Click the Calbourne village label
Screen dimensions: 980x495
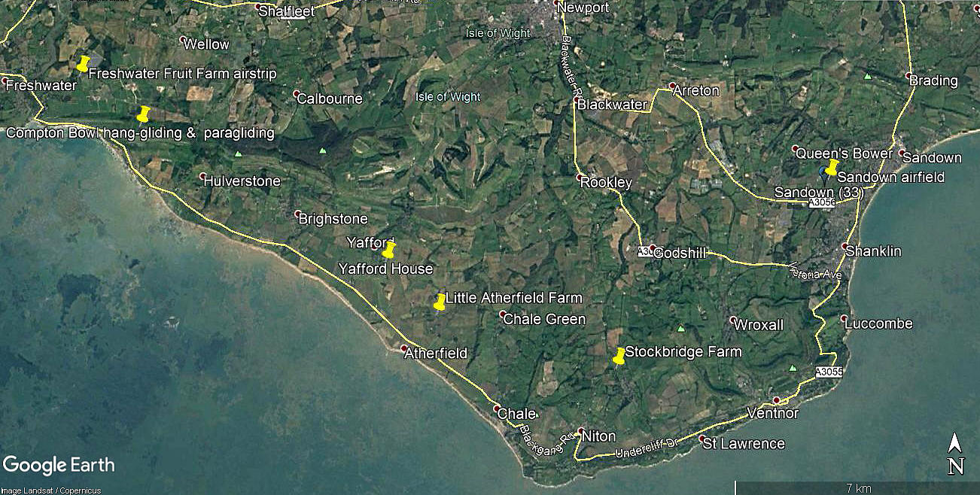[330, 99]
